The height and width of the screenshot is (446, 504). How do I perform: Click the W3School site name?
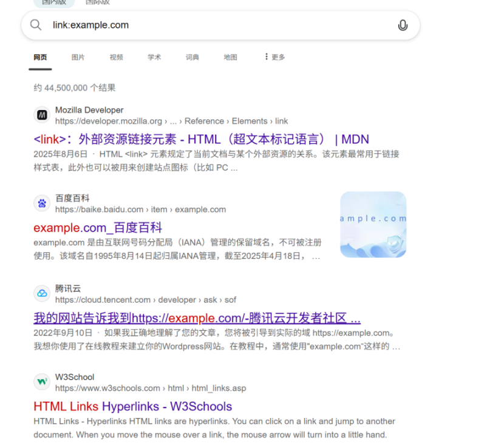[75, 377]
